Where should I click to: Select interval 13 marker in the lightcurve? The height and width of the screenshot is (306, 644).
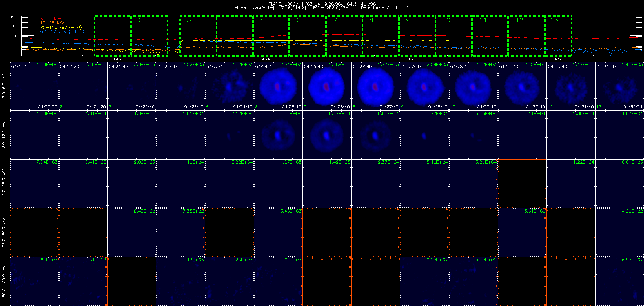pyautogui.click(x=554, y=20)
